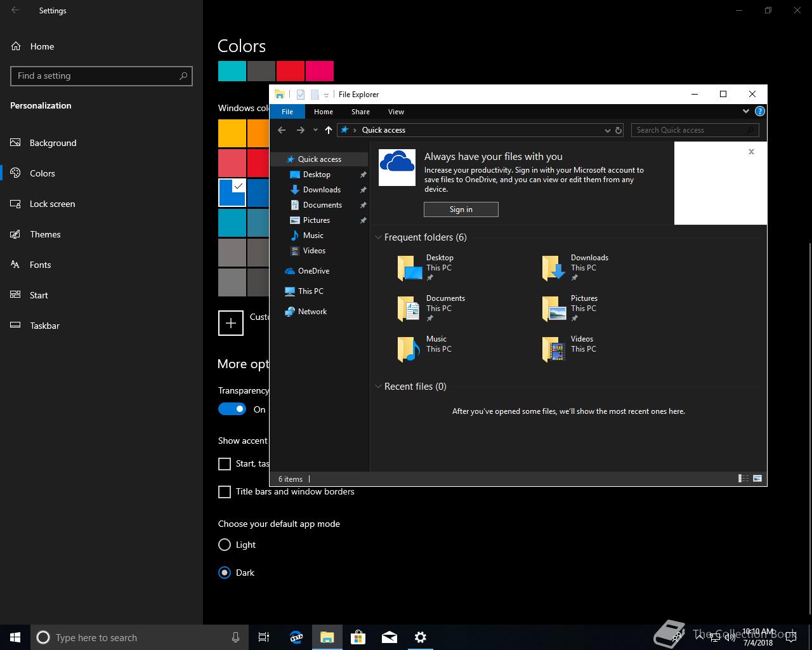
Task: Turn off the Transparency effects toggle
Action: tap(232, 409)
